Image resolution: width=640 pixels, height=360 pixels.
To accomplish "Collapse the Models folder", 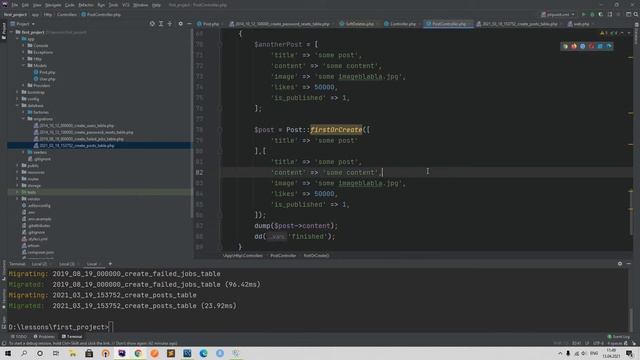I will click(x=24, y=65).
